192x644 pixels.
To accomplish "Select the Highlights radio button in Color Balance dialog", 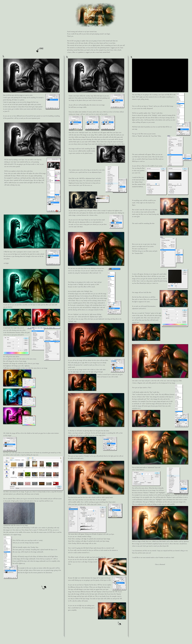I will 147,482.
